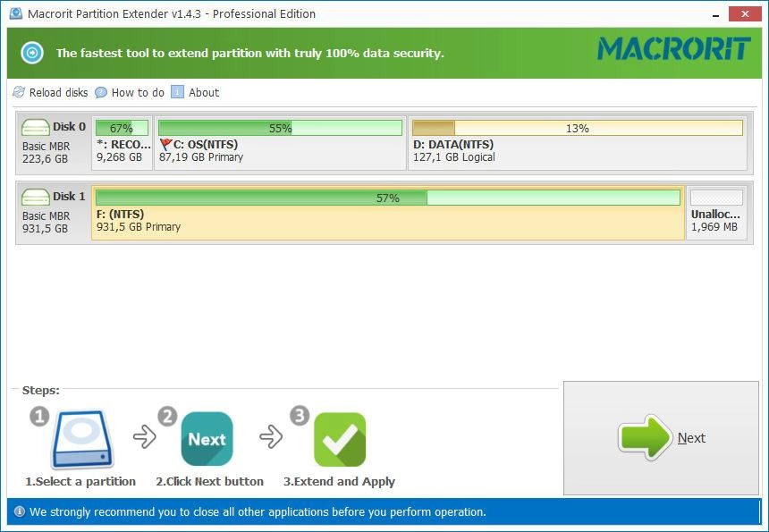769x532 pixels.
Task: Click the Disk 1 drive icon
Action: (x=35, y=197)
